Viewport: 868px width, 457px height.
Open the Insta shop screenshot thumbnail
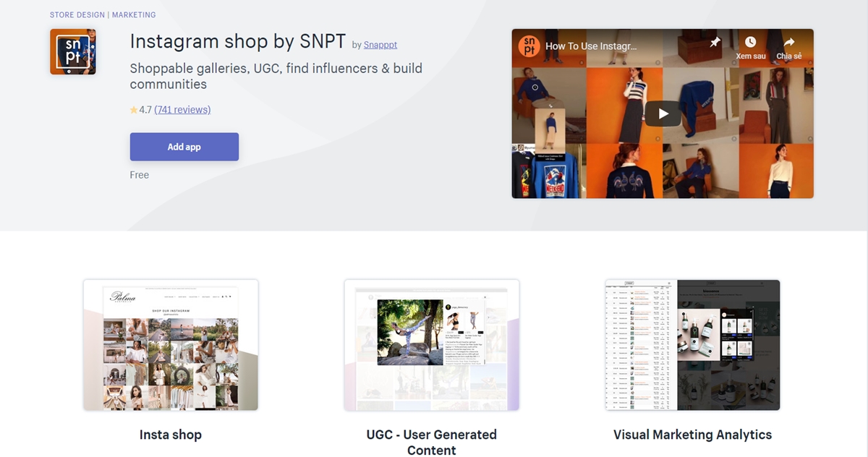point(171,345)
